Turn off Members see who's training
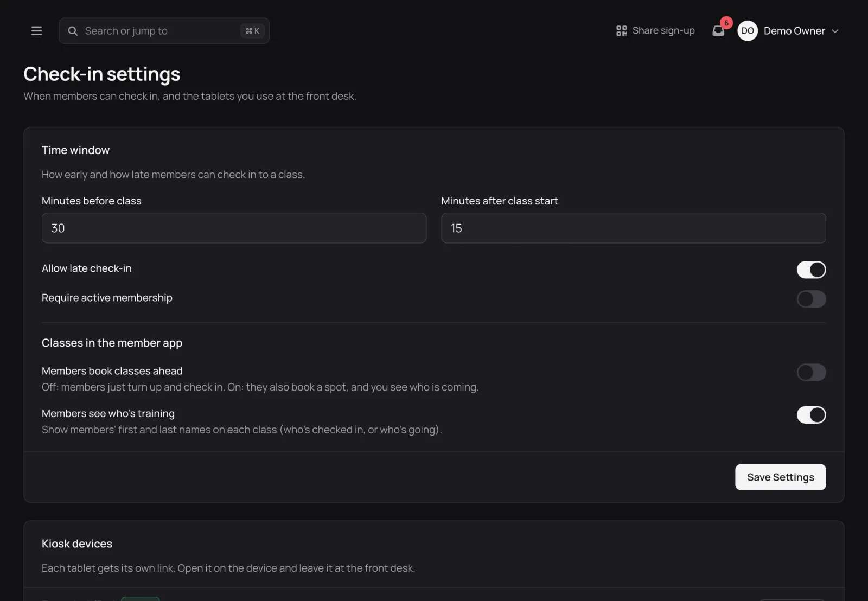The image size is (868, 601). (811, 415)
